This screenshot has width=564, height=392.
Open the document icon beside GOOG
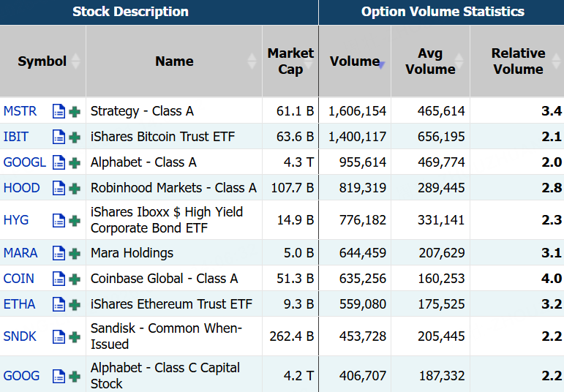coord(59,376)
